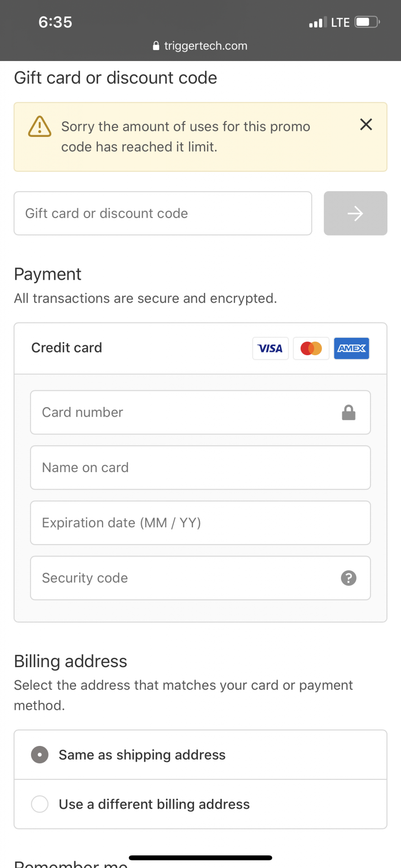
Task: Click the Mastercard logo
Action: pyautogui.click(x=311, y=348)
